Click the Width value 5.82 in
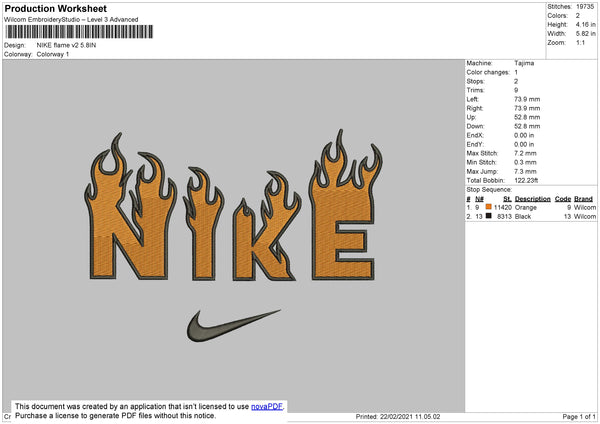Image resolution: width=600 pixels, height=424 pixels. (x=585, y=34)
